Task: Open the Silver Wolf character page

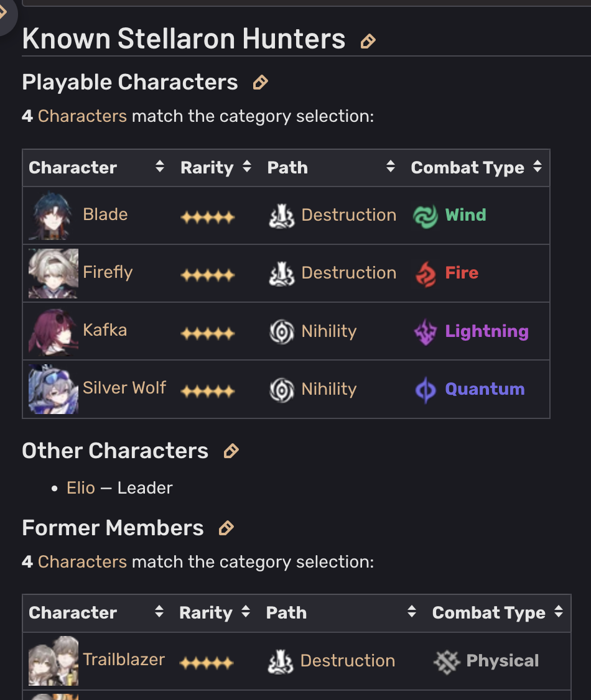Action: (x=124, y=388)
